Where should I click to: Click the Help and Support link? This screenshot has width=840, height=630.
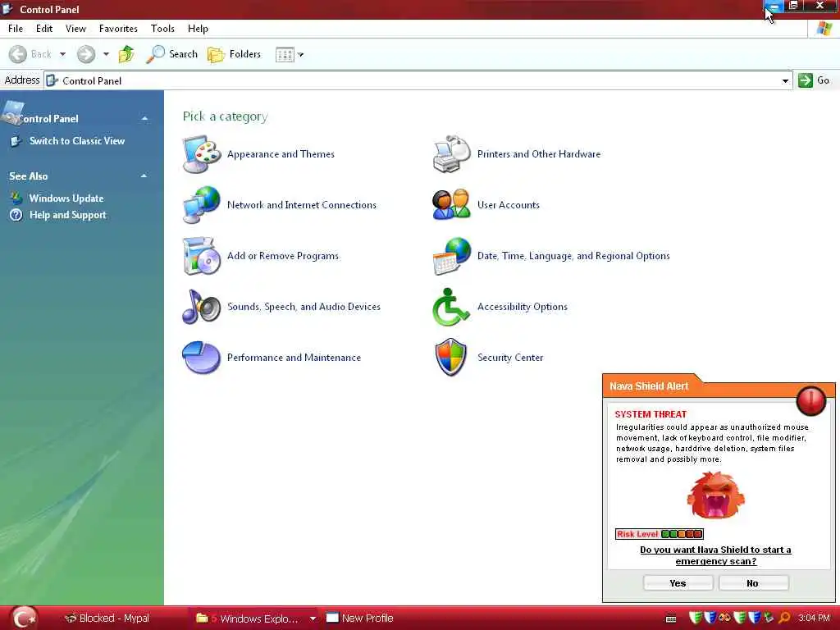click(68, 215)
